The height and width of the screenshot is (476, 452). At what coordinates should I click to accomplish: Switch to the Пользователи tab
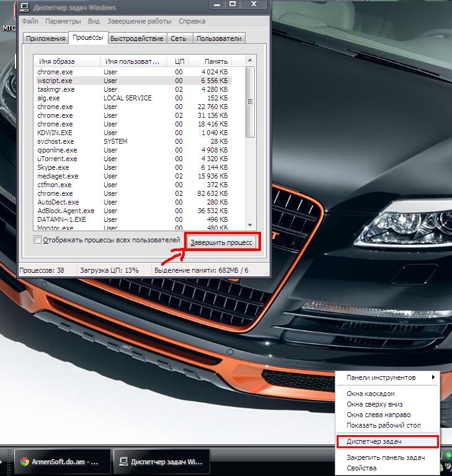pyautogui.click(x=219, y=38)
